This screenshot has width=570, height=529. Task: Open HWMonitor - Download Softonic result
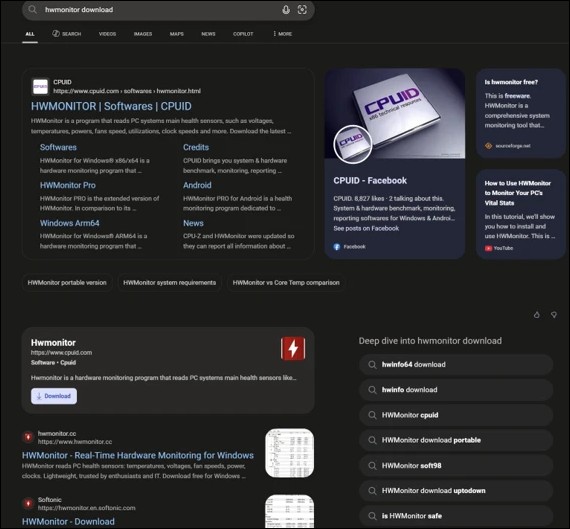pyautogui.click(x=68, y=521)
